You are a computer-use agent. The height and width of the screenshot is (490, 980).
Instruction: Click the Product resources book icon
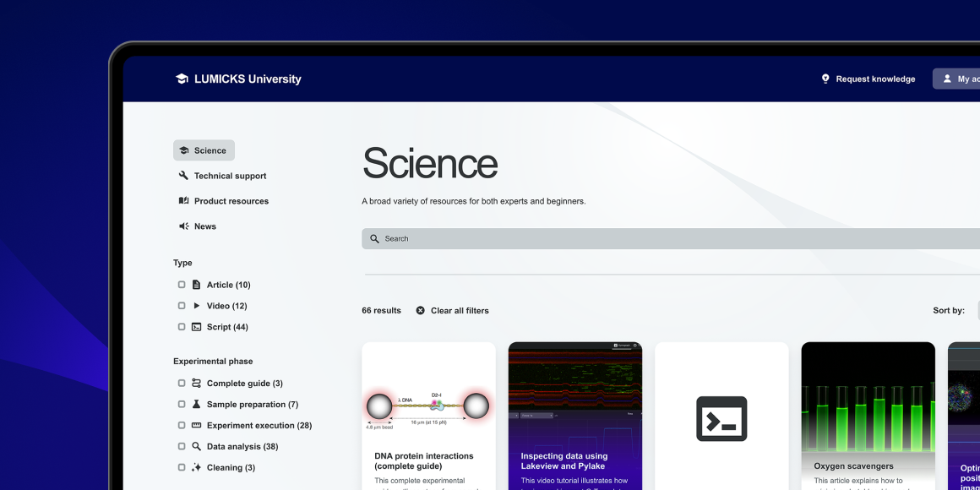[x=184, y=200]
